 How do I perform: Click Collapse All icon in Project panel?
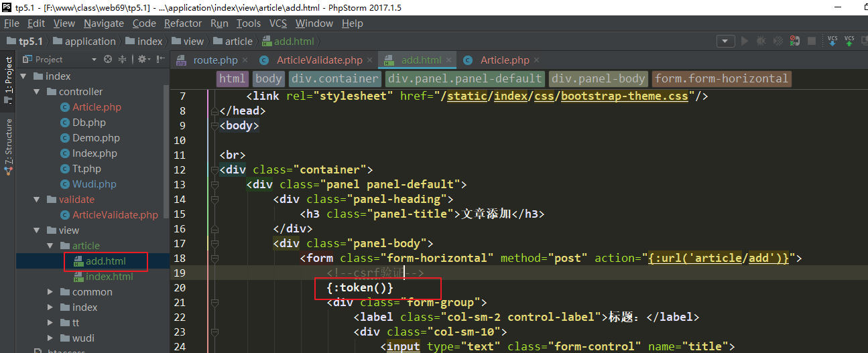pos(123,59)
